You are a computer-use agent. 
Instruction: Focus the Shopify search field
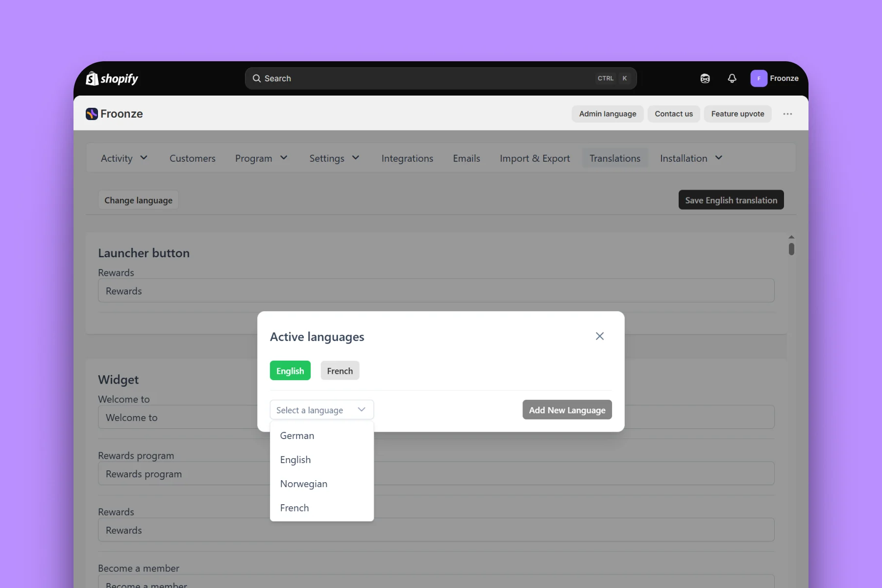[x=441, y=78]
